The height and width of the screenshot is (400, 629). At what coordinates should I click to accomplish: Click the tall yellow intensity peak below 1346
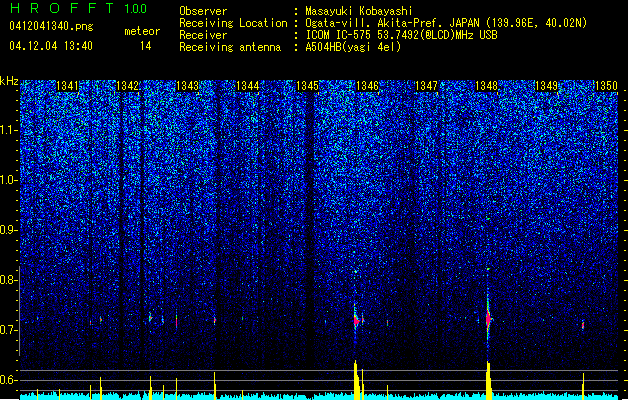tap(356, 380)
